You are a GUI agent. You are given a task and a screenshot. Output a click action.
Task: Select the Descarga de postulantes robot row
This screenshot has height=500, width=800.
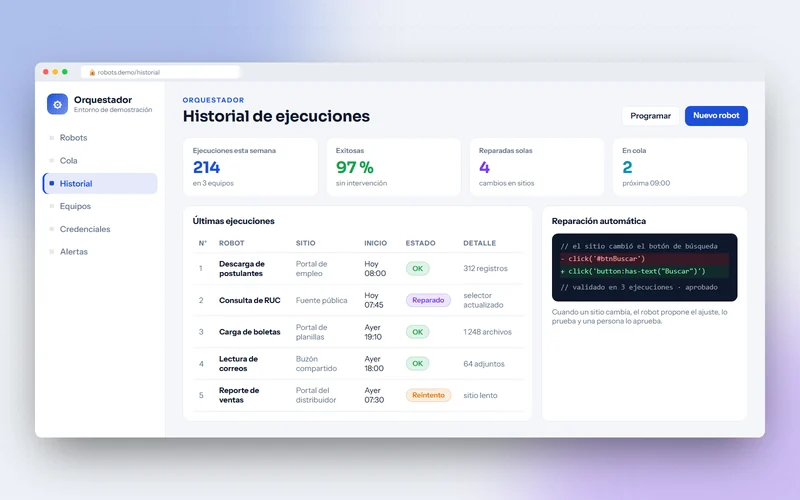[x=358, y=269]
